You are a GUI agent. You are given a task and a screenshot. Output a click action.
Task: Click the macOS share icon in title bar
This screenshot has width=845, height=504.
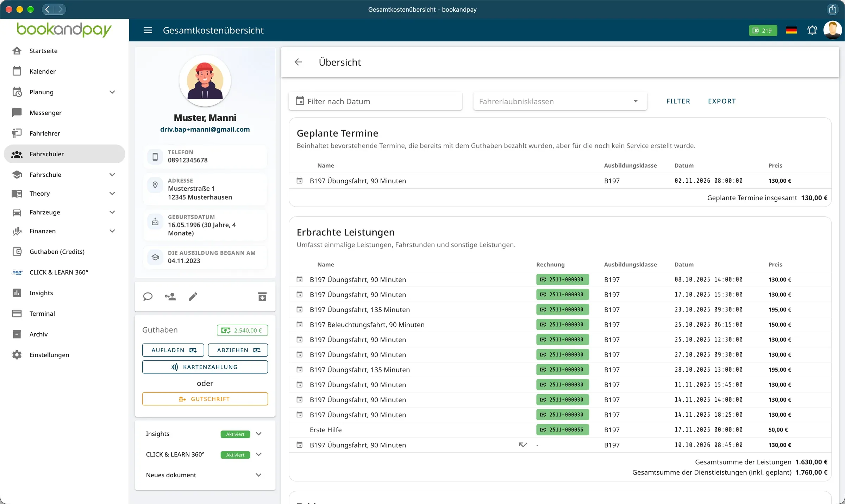pyautogui.click(x=832, y=9)
